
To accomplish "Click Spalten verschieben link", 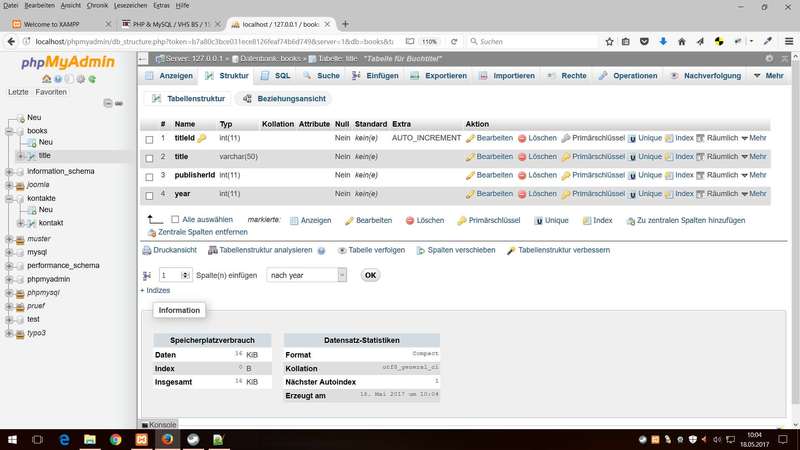I will point(456,251).
